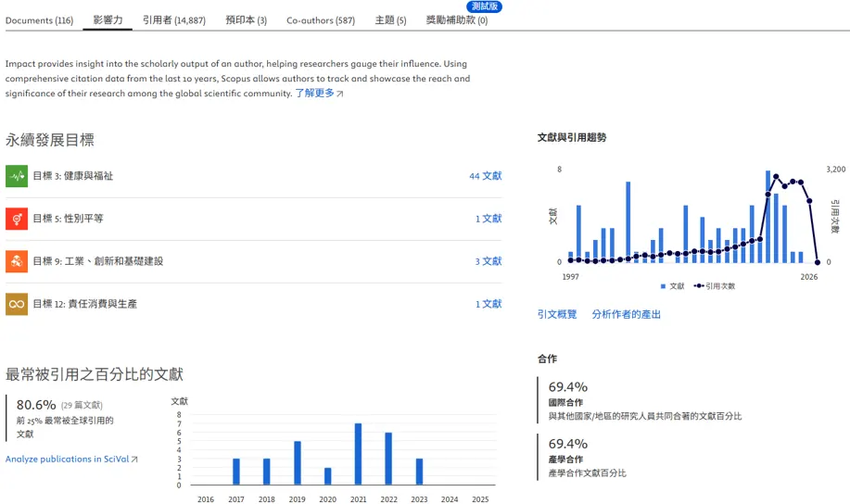Open 3 文獻 link for goal 9
This screenshot has height=504, width=850.
488,261
